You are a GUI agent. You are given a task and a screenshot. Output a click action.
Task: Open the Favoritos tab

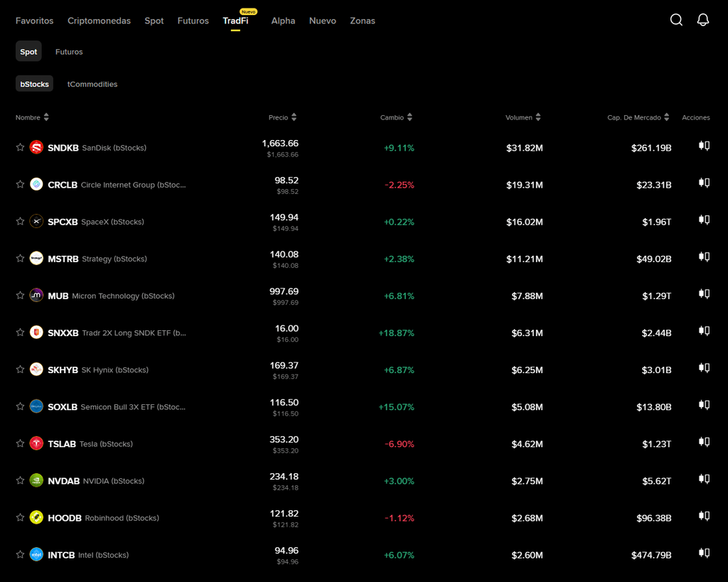tap(34, 21)
